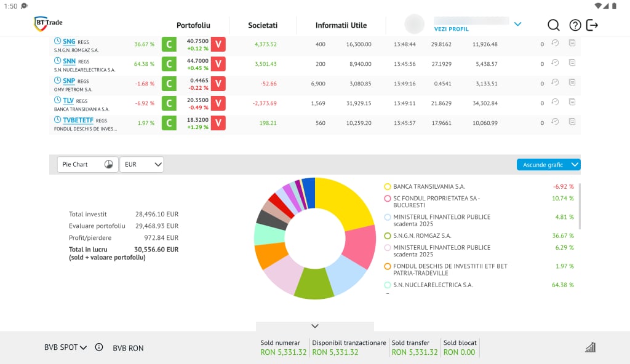Toggle S.N.G.N. ROMGAZ legend circle
The image size is (630, 364).
tap(388, 235)
